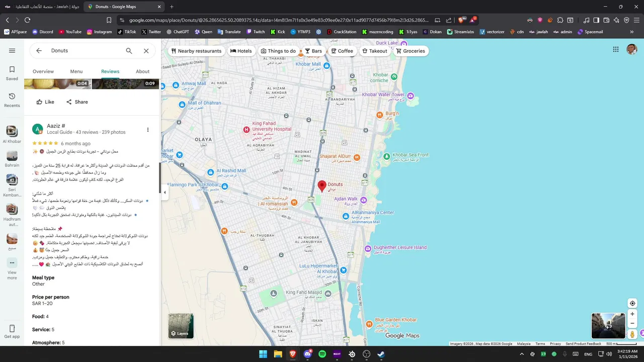The image size is (644, 362).
Task: Click the browser address bar
Action: coord(279,20)
